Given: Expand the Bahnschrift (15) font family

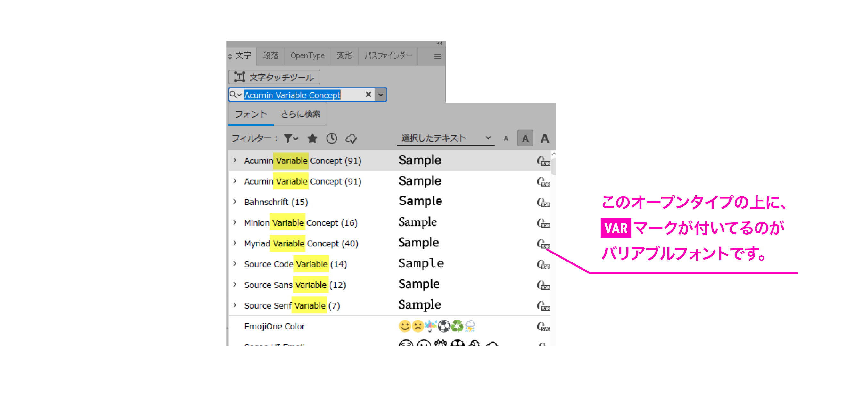Looking at the screenshot, I should 235,202.
